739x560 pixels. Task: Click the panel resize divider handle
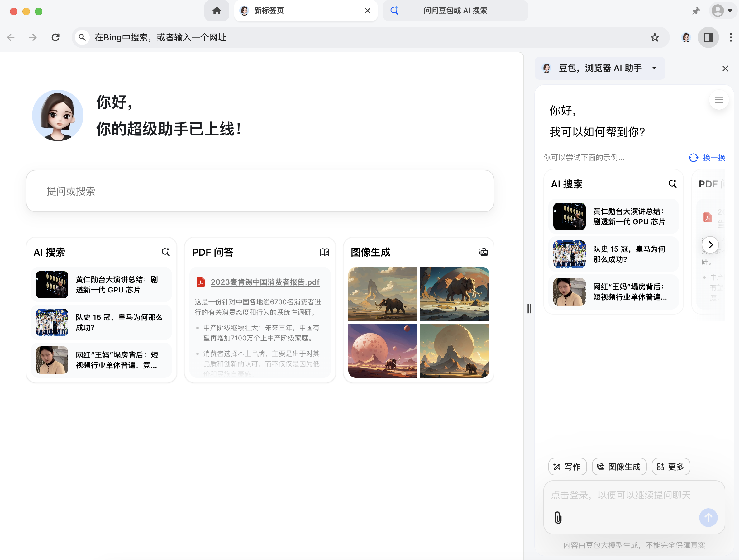pos(529,309)
